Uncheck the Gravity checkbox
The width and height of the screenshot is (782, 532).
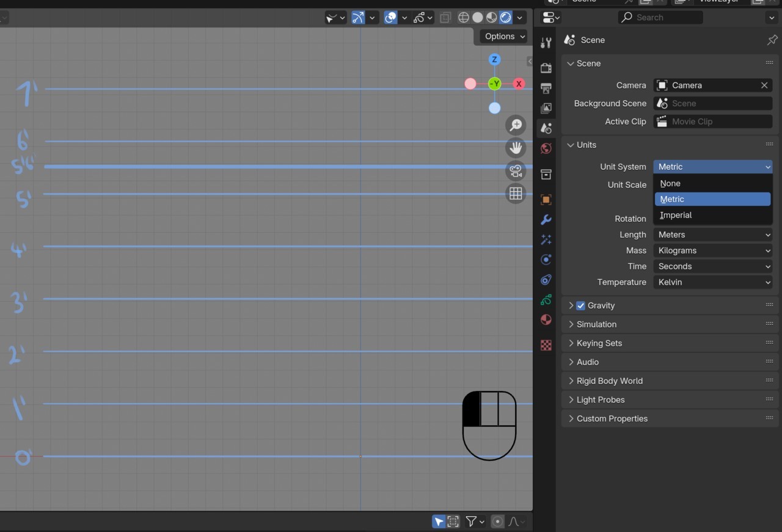pos(581,305)
